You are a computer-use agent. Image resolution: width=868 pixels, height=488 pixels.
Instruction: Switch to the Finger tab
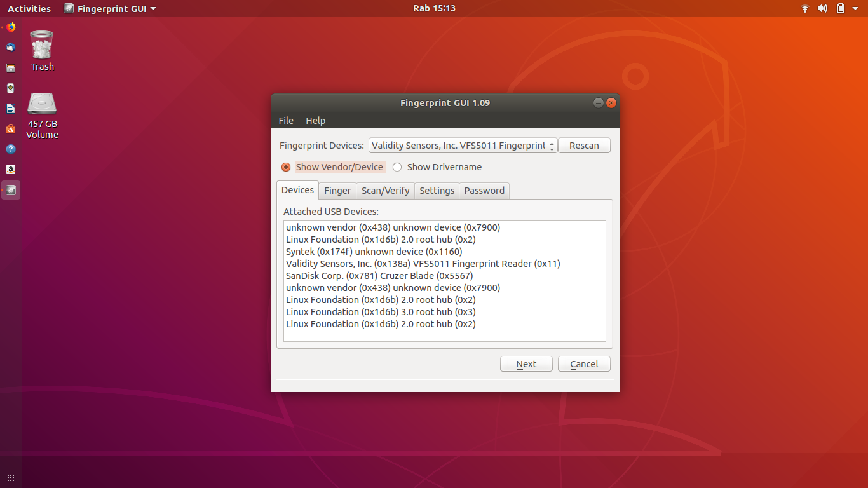337,191
